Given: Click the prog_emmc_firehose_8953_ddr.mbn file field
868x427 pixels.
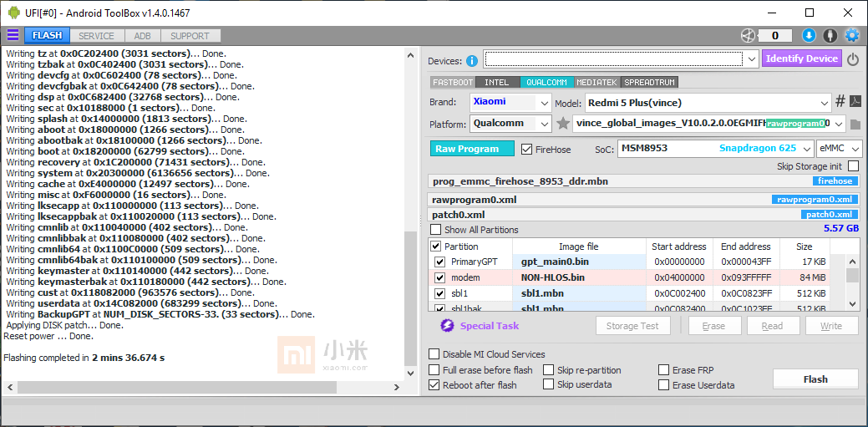Looking at the screenshot, I should click(644, 181).
